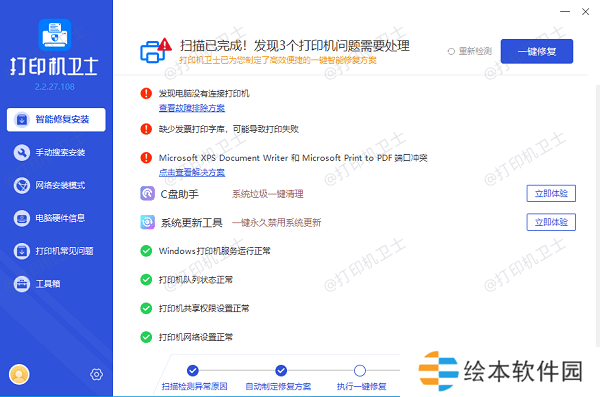Viewport: 600px width, 397px height.
Task: Click the text 系统垃圾一键清理
Action: point(267,194)
